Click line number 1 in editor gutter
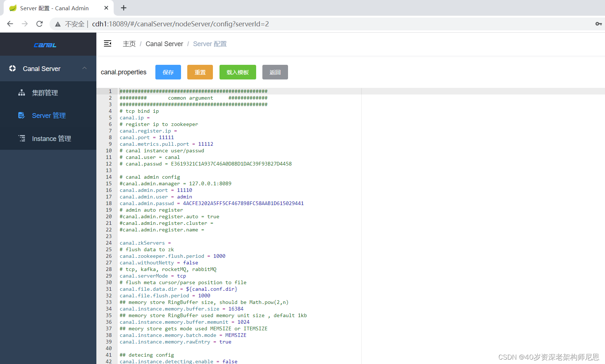605x364 pixels. 110,91
